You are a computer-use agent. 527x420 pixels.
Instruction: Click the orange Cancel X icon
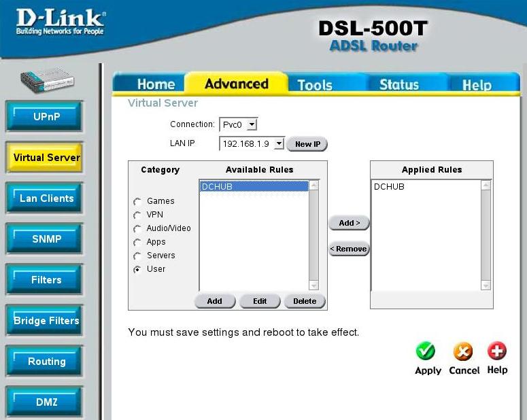point(463,351)
